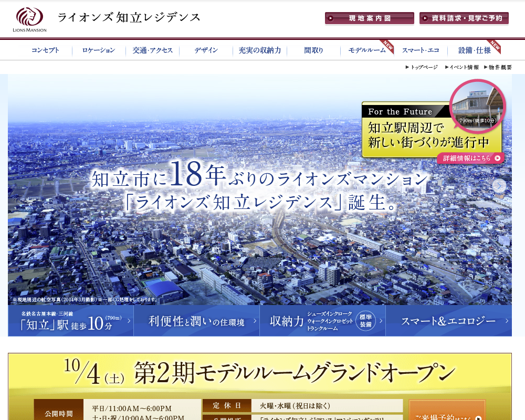Go to 交通・アクセス page
The height and width of the screenshot is (420, 525).
pos(152,50)
